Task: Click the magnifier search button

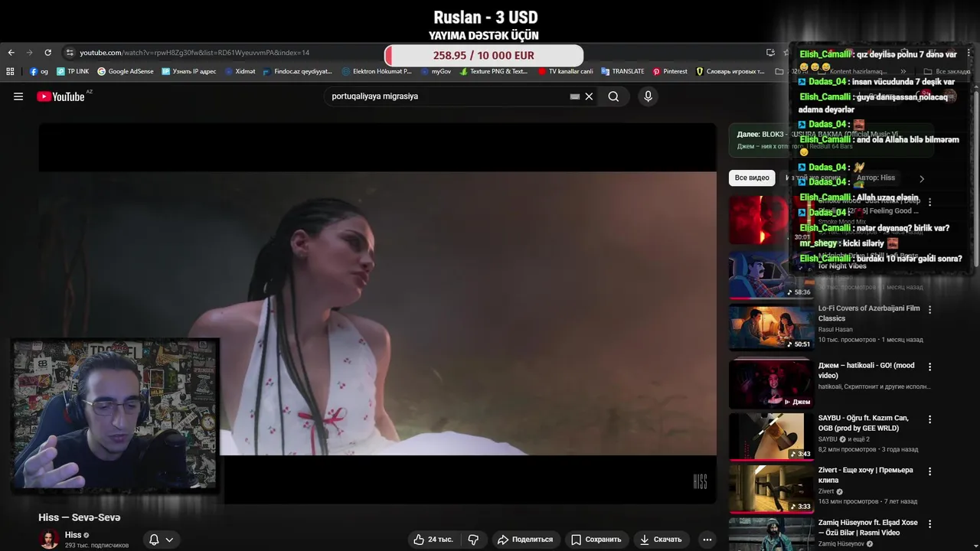Action: pyautogui.click(x=613, y=96)
